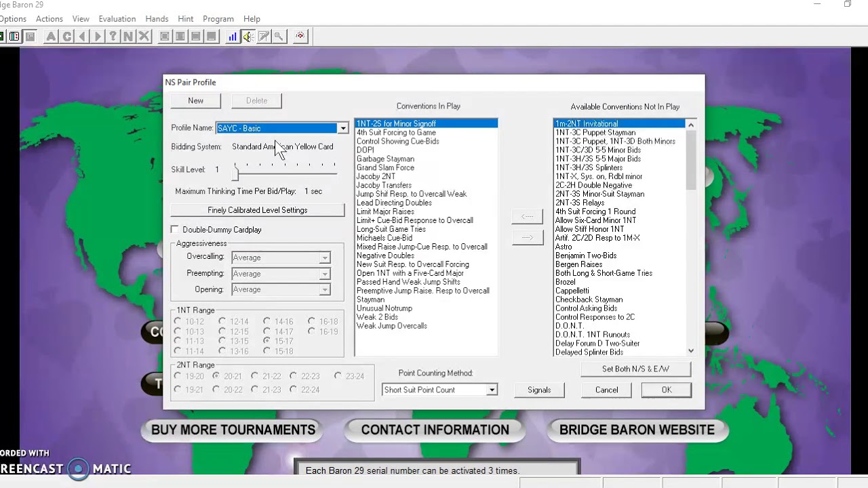Open the Evaluation menu
Screen dimensions: 868x488
(x=117, y=19)
